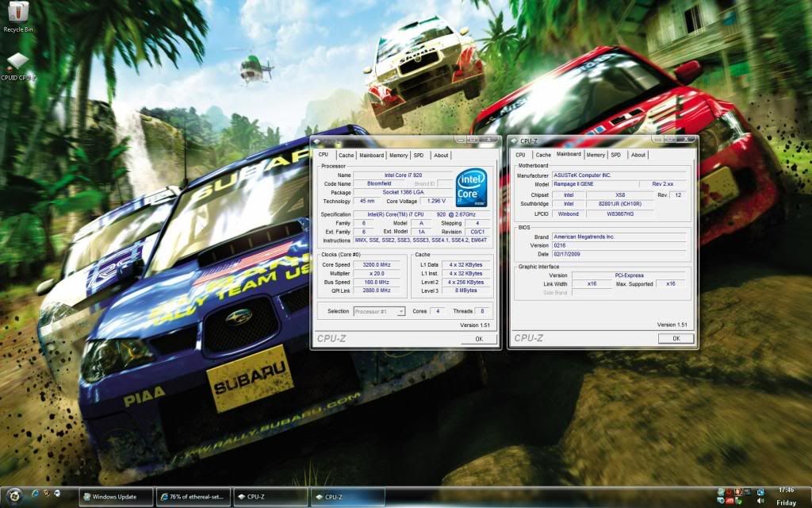This screenshot has height=508, width=812.
Task: Click the LPCIO vendor value Winbond
Action: click(569, 214)
